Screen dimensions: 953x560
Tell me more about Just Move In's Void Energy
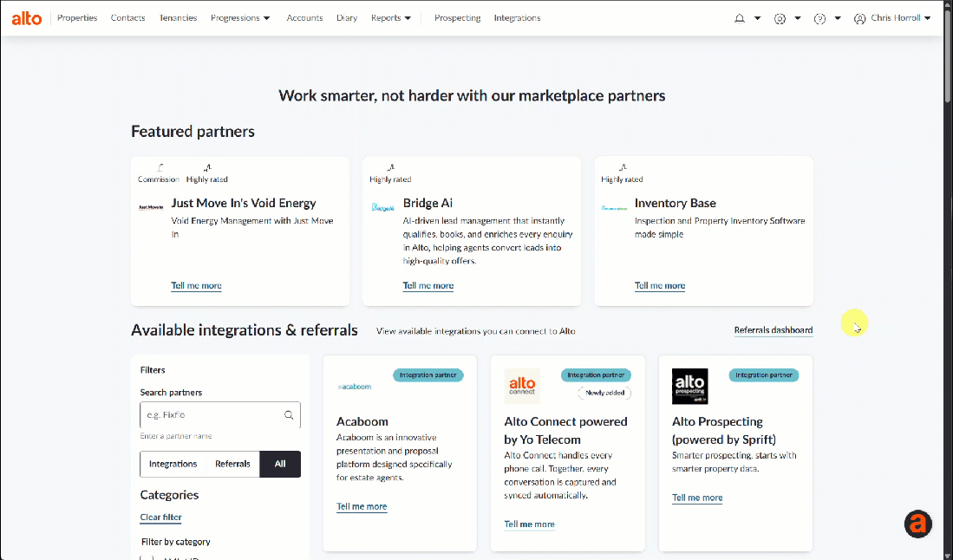point(196,285)
